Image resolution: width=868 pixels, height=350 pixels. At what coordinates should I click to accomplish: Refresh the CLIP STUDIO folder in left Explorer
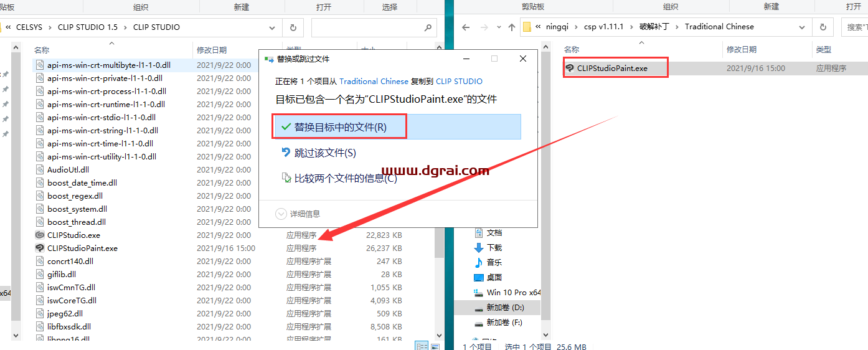(x=293, y=27)
